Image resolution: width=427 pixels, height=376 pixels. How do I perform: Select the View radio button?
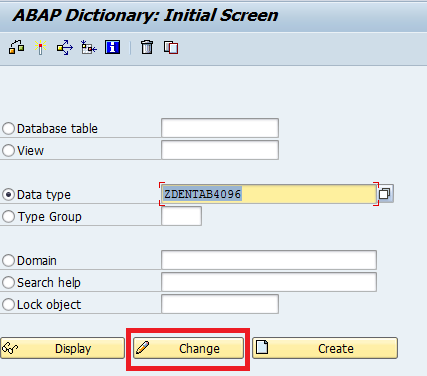pyautogui.click(x=8, y=150)
